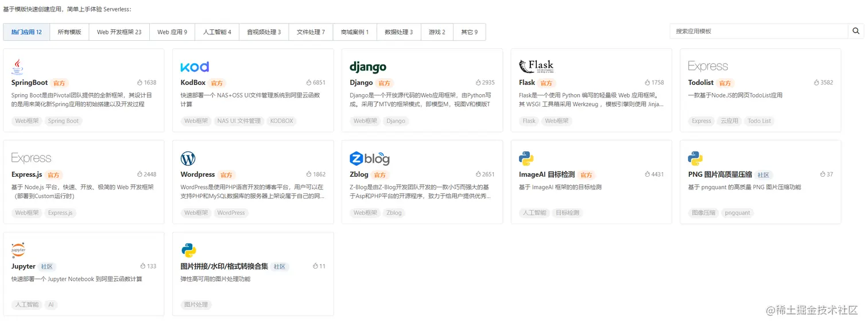Open the 游戏 2 tab
868x326 pixels.
[x=437, y=32]
